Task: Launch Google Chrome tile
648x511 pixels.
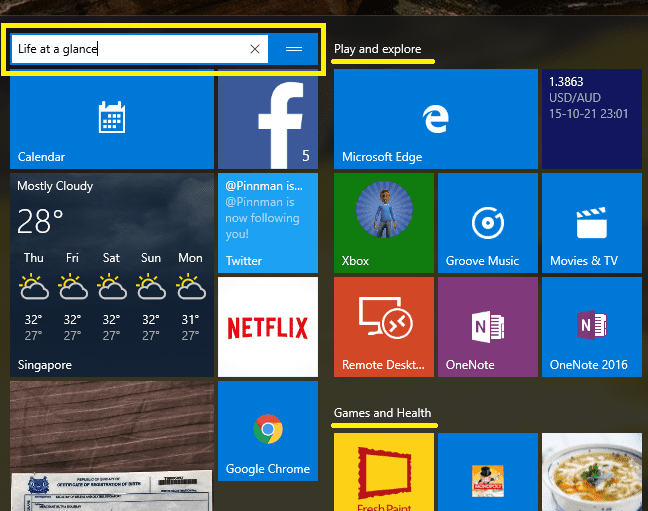Action: click(268, 431)
